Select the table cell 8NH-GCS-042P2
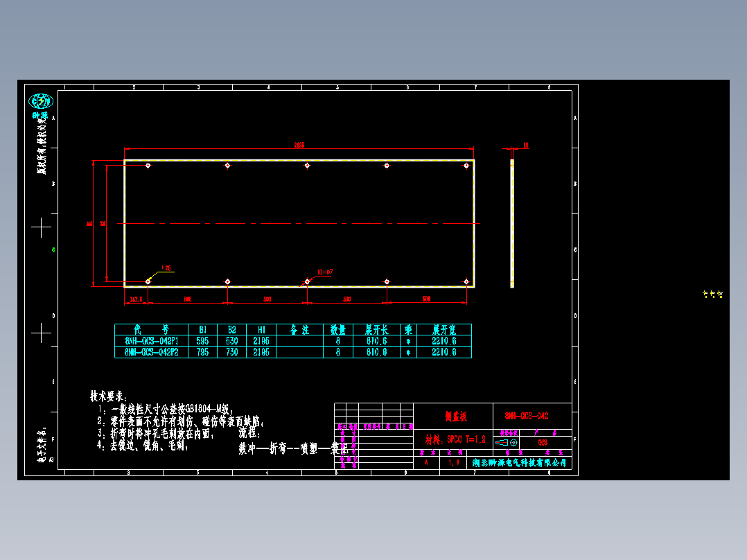Image resolution: width=747 pixels, height=560 pixels. pyautogui.click(x=152, y=352)
